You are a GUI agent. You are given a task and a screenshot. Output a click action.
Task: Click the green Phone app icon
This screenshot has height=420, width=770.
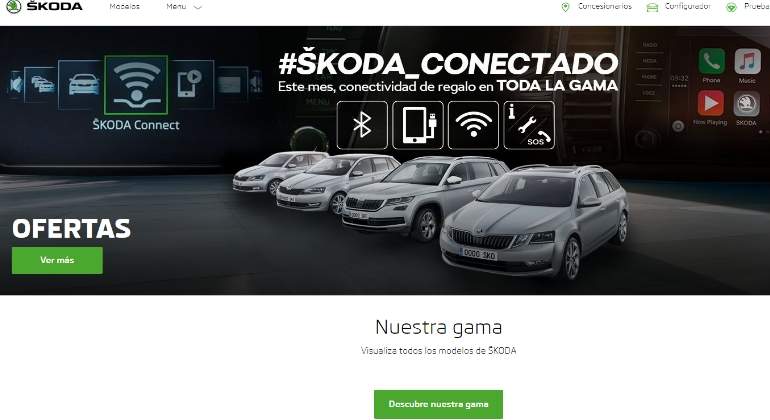[711, 61]
